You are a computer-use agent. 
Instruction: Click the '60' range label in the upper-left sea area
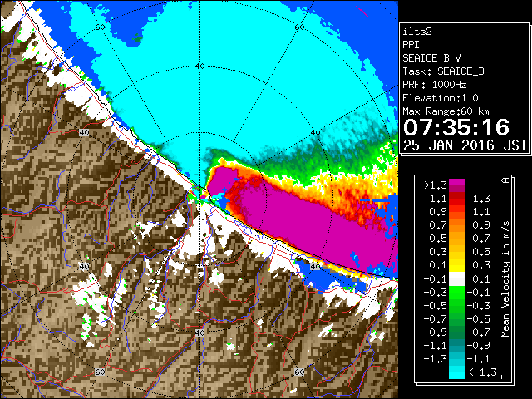[100, 27]
